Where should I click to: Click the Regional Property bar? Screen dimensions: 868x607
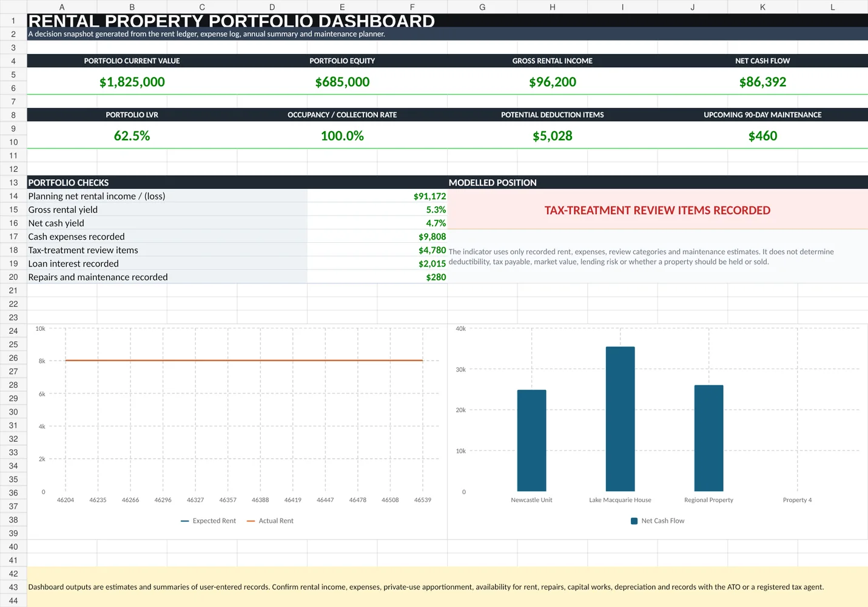click(x=708, y=438)
